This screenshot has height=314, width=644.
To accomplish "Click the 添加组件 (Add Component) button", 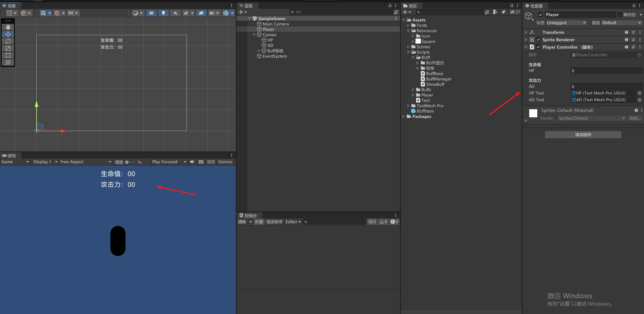I will point(583,134).
